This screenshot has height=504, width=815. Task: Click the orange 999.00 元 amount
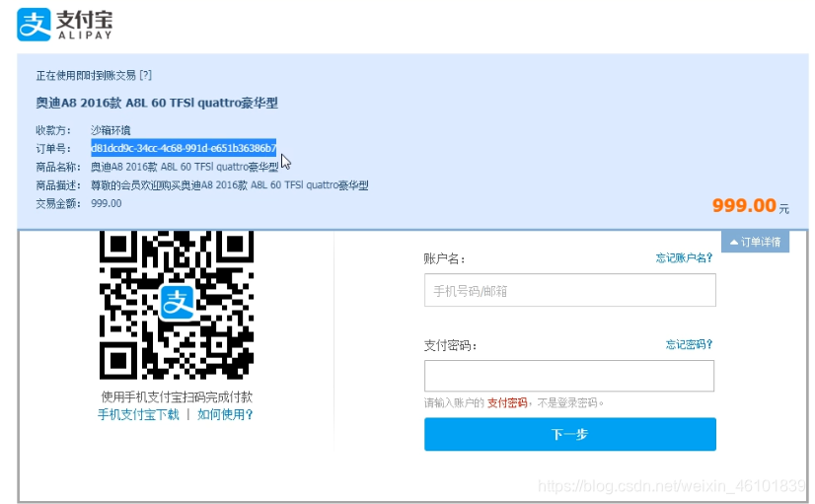pos(750,205)
